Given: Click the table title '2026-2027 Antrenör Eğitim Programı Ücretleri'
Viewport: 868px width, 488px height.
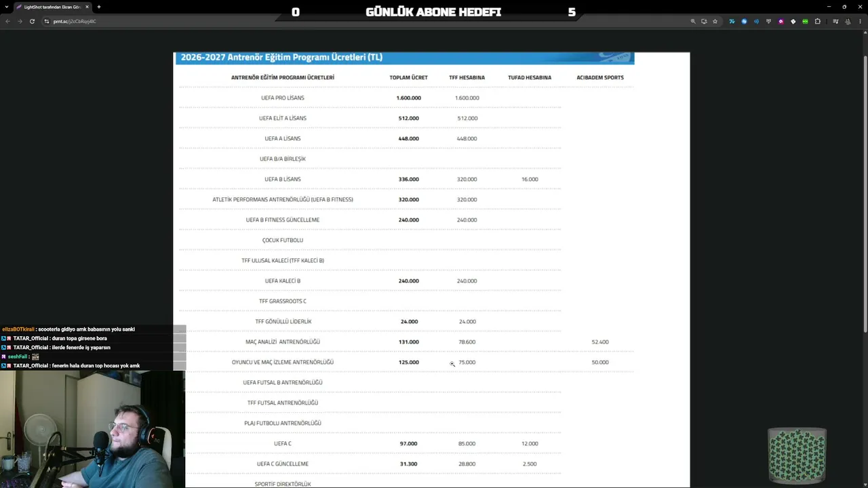Looking at the screenshot, I should coord(281,58).
